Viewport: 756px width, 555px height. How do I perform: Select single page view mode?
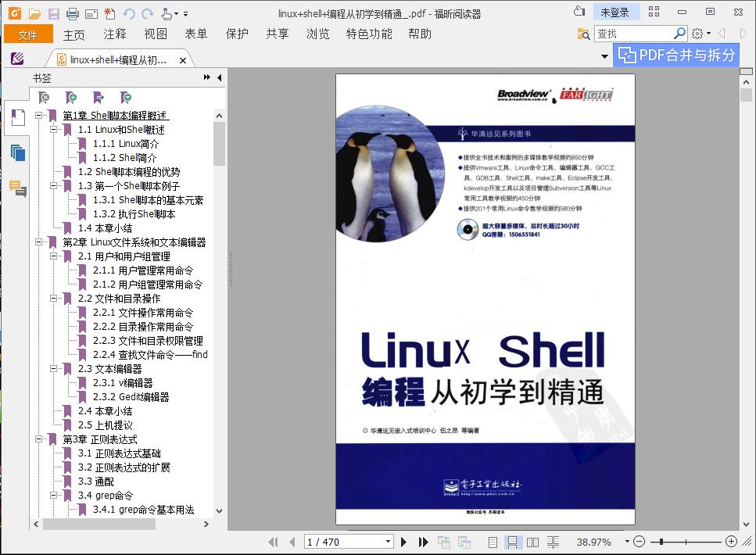click(x=493, y=542)
